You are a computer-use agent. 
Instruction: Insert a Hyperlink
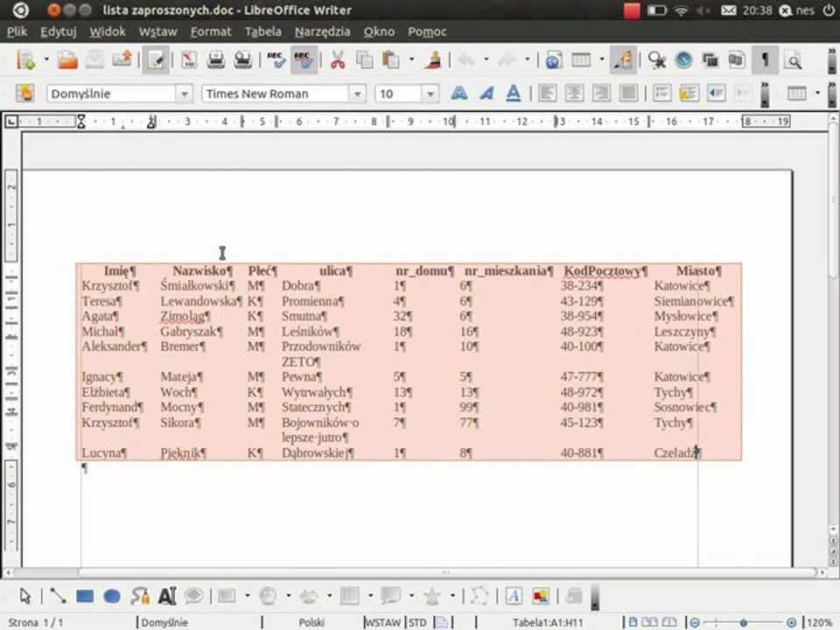click(553, 59)
